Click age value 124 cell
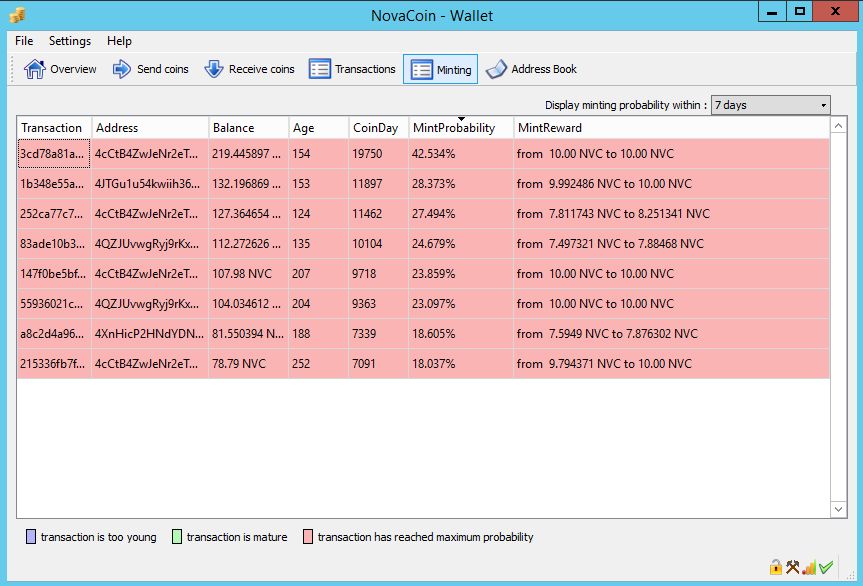This screenshot has height=586, width=863. [318, 213]
